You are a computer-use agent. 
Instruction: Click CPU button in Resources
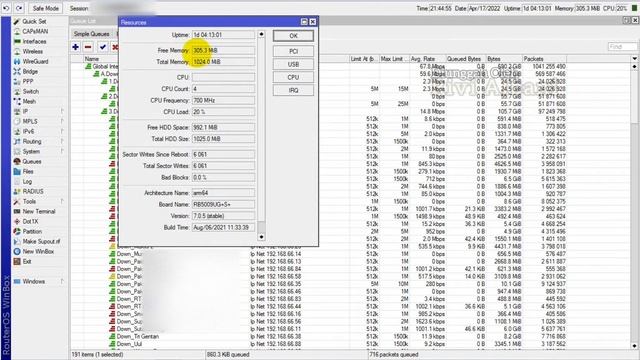[x=293, y=77]
